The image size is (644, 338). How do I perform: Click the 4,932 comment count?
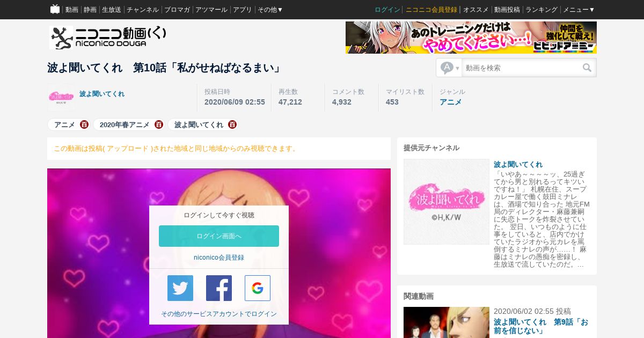click(342, 102)
